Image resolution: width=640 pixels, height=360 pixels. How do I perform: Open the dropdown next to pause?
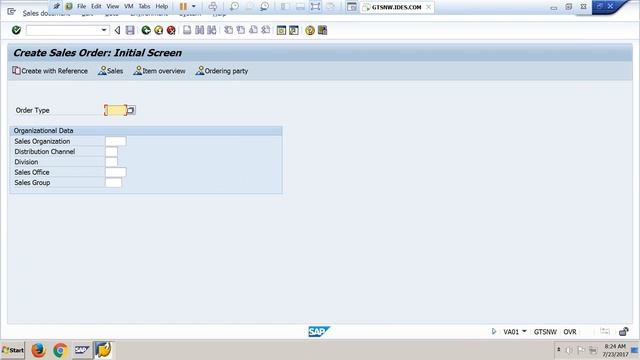point(193,6)
